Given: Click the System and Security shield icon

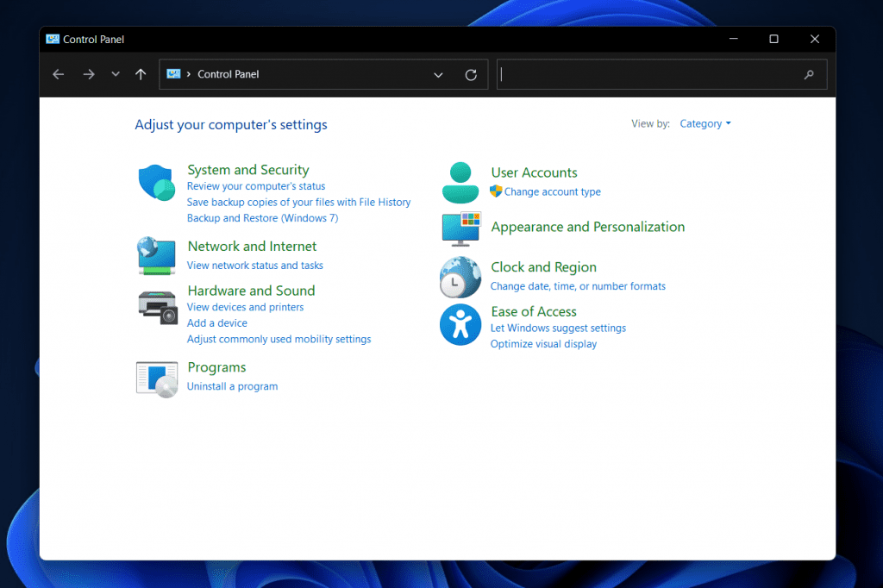Looking at the screenshot, I should (157, 183).
